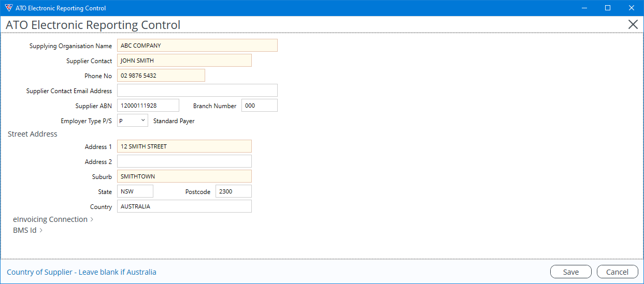Viewport: 644px width, 284px height.
Task: Click the ATO Electronic Reporting Control heading
Action: [93, 25]
